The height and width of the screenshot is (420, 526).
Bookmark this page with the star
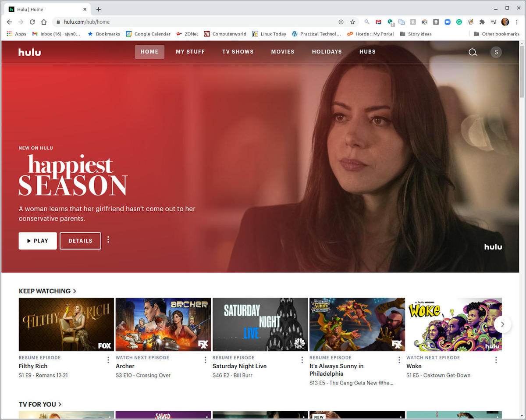[352, 22]
